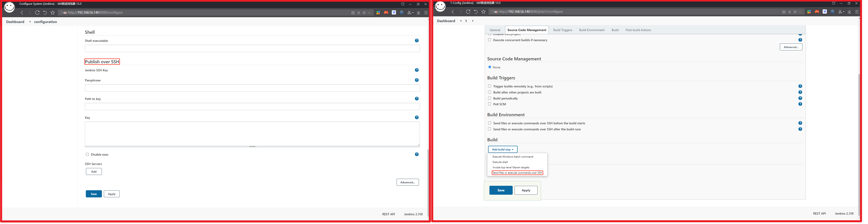
Task: Expand breadcrumb arrow after Dashboard in right window
Action: click(461, 21)
